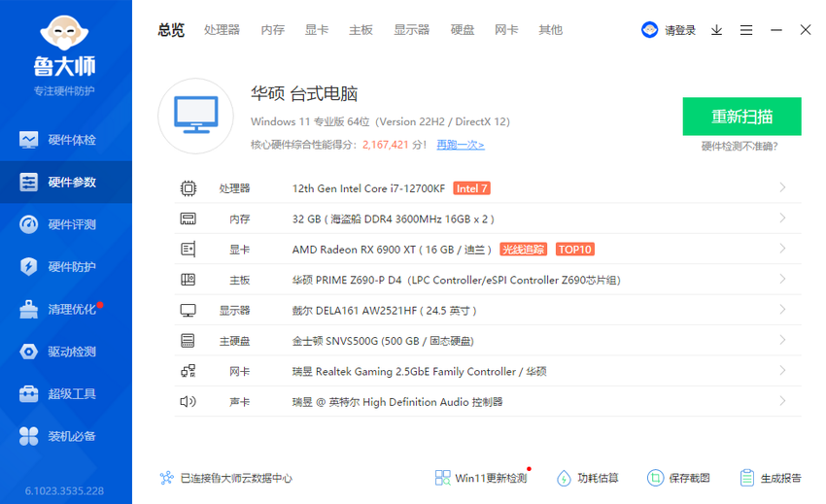826x504 pixels.
Task: Click the 主板 motherboard icon
Action: coord(189,280)
